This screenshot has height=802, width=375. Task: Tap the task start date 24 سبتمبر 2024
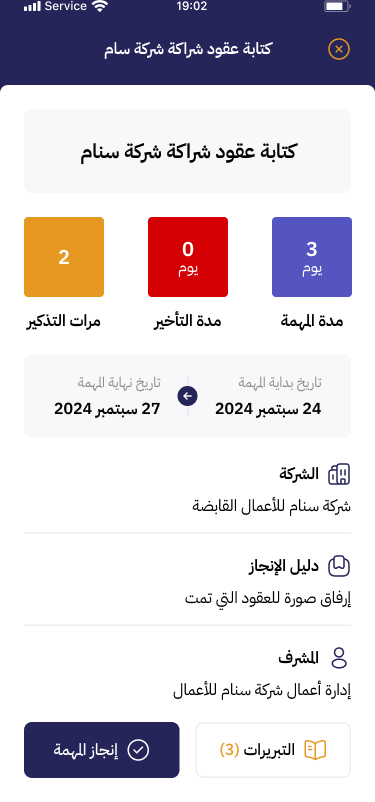(x=268, y=409)
